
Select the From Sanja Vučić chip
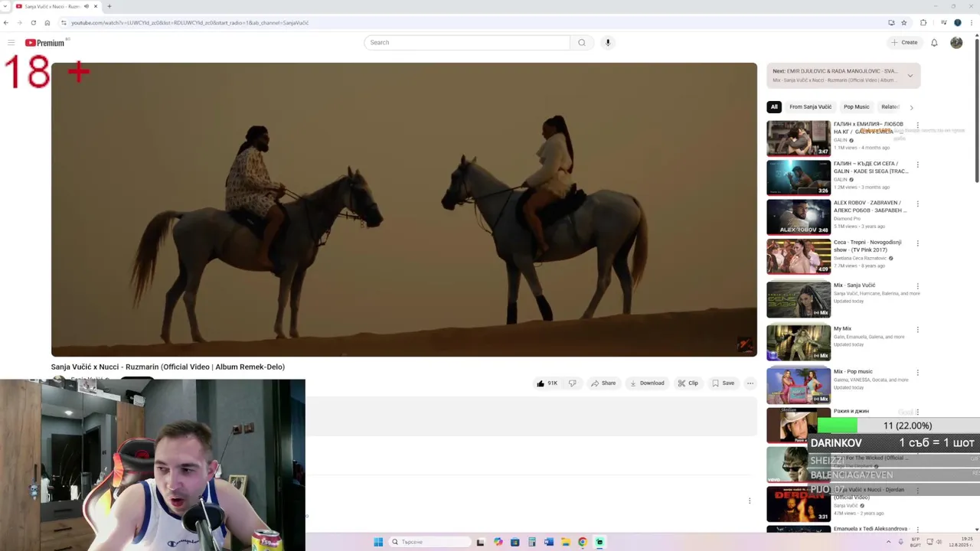click(x=810, y=107)
